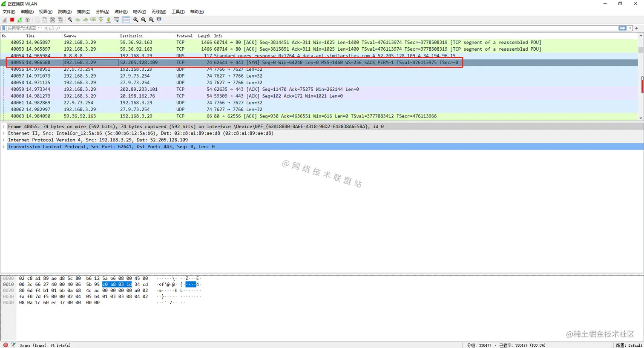Sort by the Info column header
The height and width of the screenshot is (348, 644).
tap(425, 36)
